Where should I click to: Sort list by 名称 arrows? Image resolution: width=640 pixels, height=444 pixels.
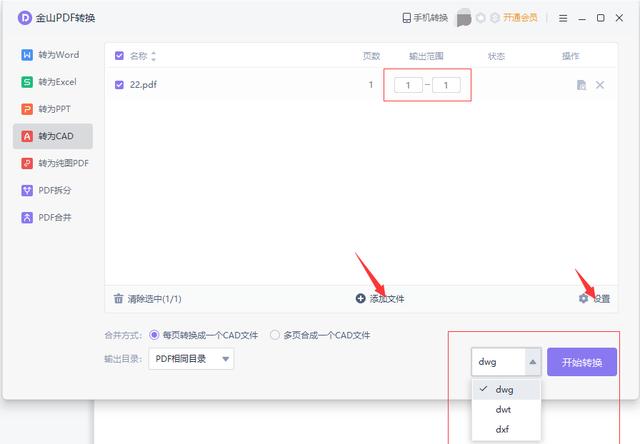(x=153, y=56)
